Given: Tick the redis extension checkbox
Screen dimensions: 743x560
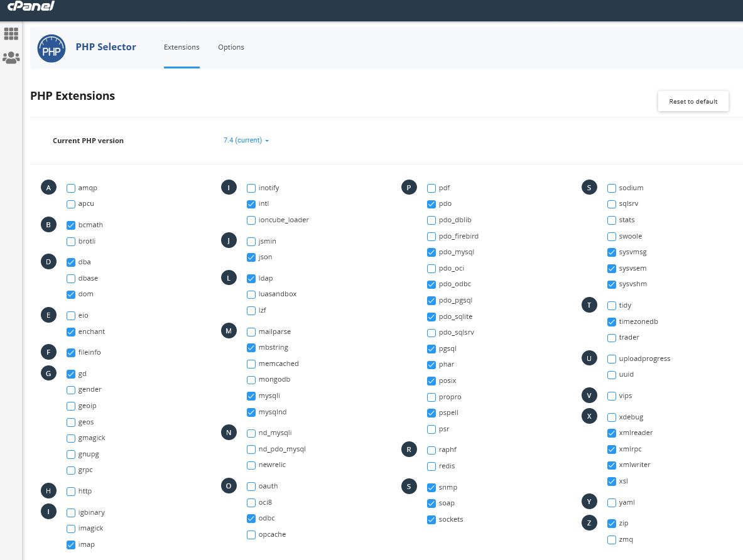Looking at the screenshot, I should [431, 466].
